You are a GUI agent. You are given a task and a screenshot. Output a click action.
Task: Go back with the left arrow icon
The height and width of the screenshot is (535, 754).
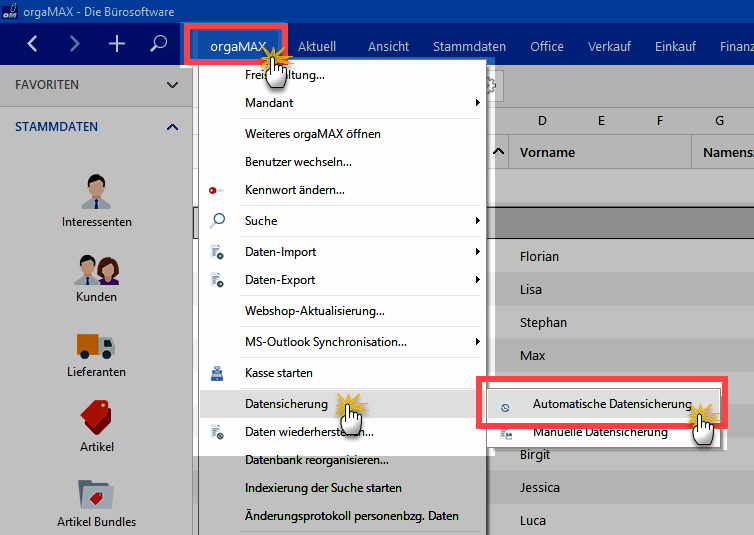[x=32, y=44]
